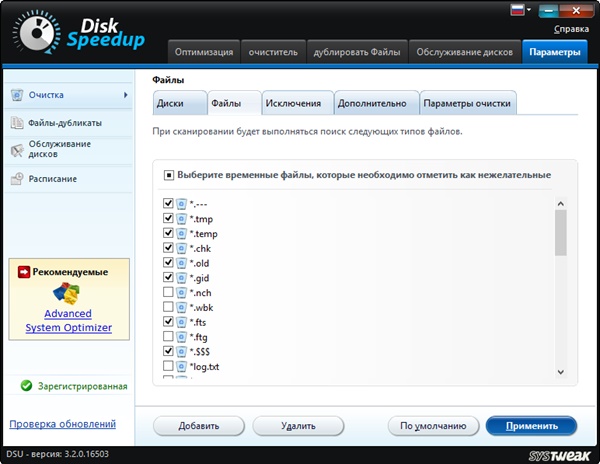Click the Файлы-дубликаты sidebar icon

click(17, 123)
